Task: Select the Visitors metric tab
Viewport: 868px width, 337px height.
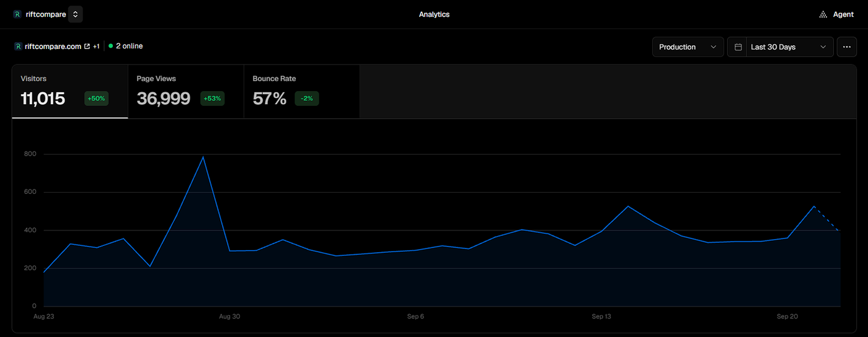Action: tap(70, 91)
